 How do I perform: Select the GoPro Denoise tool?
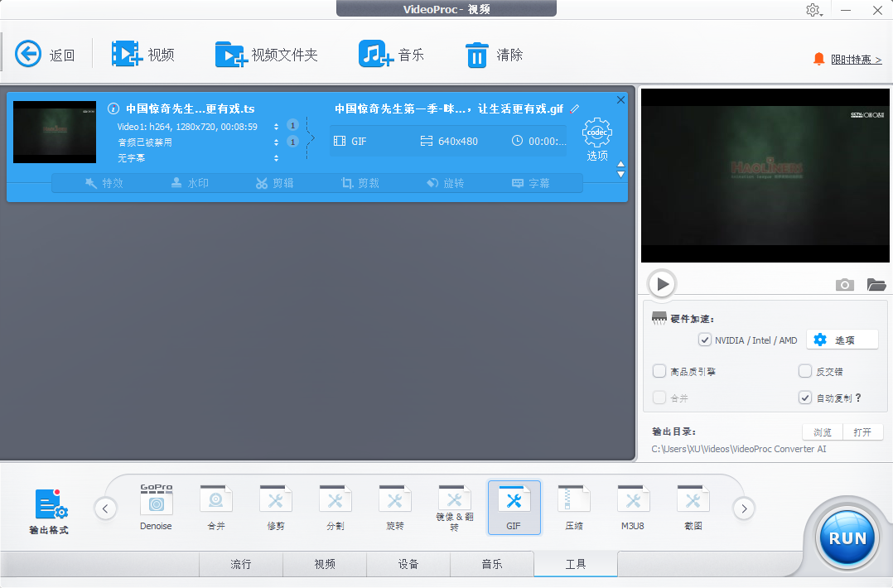tap(156, 505)
